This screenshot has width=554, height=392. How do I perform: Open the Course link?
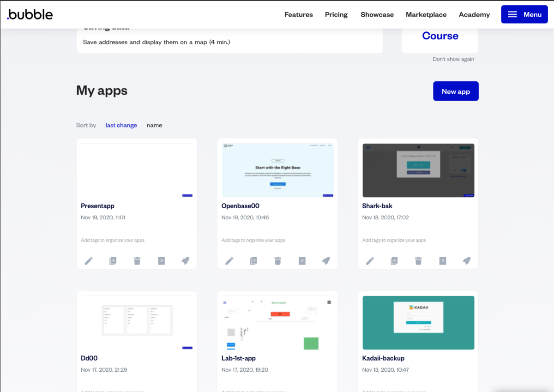(x=440, y=36)
